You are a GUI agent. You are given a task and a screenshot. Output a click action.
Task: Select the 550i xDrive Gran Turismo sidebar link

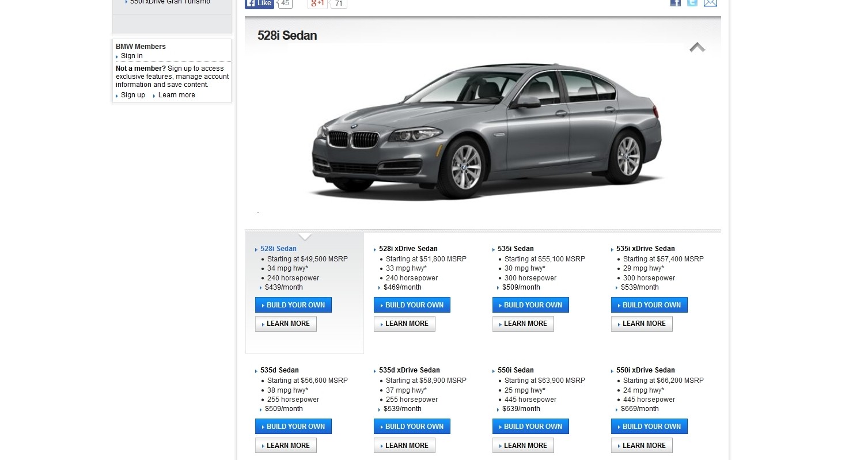pos(170,2)
